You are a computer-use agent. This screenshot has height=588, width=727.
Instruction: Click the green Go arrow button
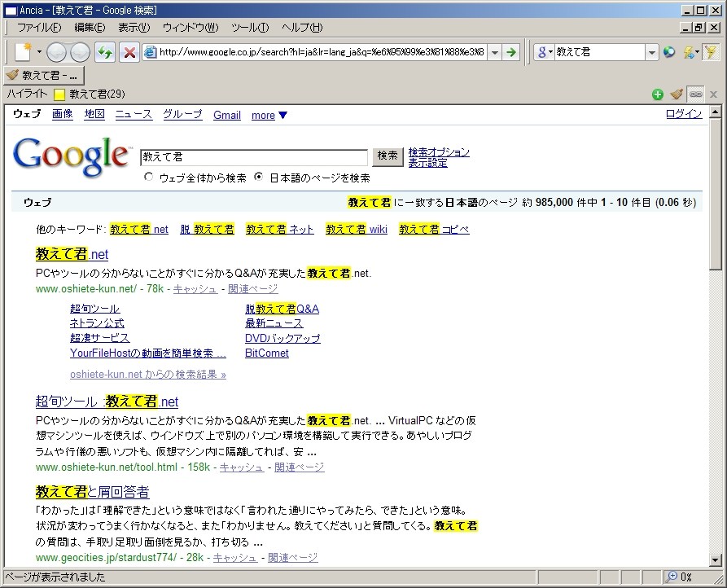[x=511, y=52]
